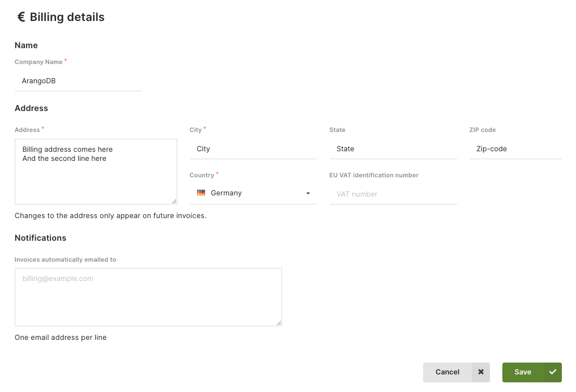Click the Address section heading
Viewport: 576px width, 392px height.
click(31, 108)
